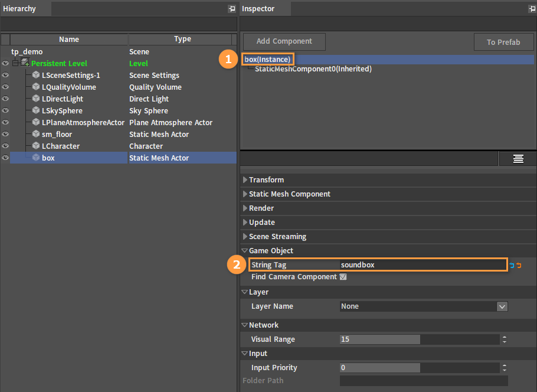Expand the Render section
Viewport: 537px width, 392px height.
click(x=245, y=208)
